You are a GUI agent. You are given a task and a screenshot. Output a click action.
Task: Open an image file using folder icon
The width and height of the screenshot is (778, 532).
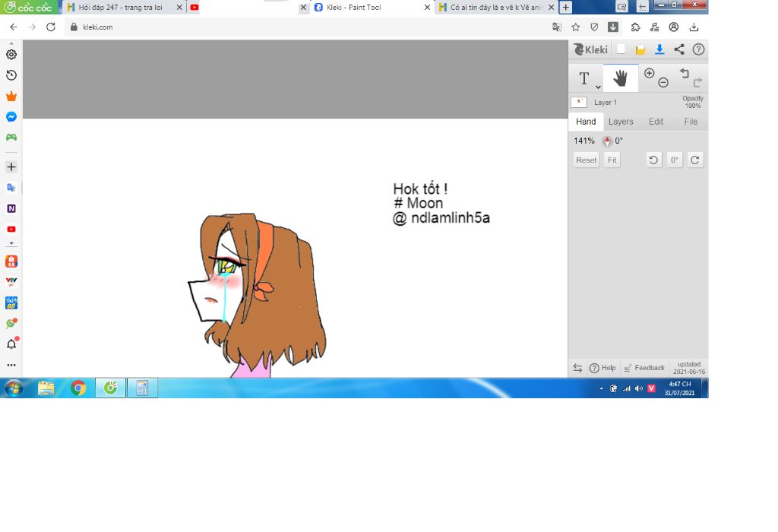640,49
